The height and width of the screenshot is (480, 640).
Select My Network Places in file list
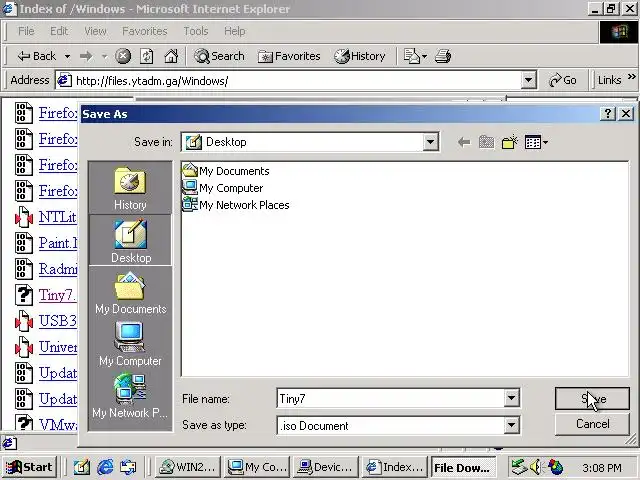(x=236, y=204)
